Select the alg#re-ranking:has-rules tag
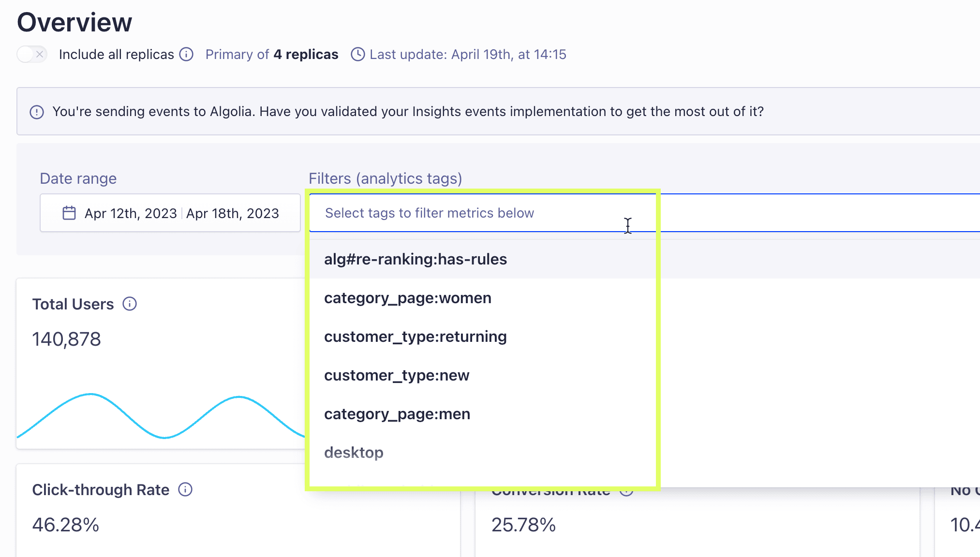This screenshot has height=557, width=980. coord(415,260)
